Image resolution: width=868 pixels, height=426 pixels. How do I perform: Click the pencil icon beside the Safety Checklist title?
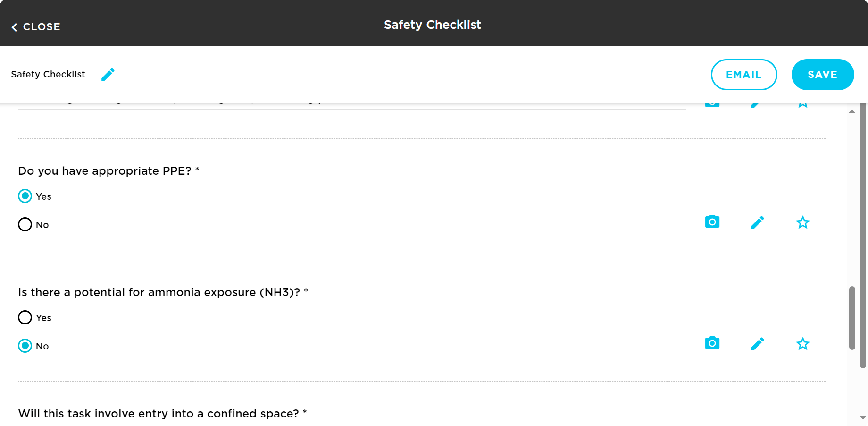click(108, 74)
